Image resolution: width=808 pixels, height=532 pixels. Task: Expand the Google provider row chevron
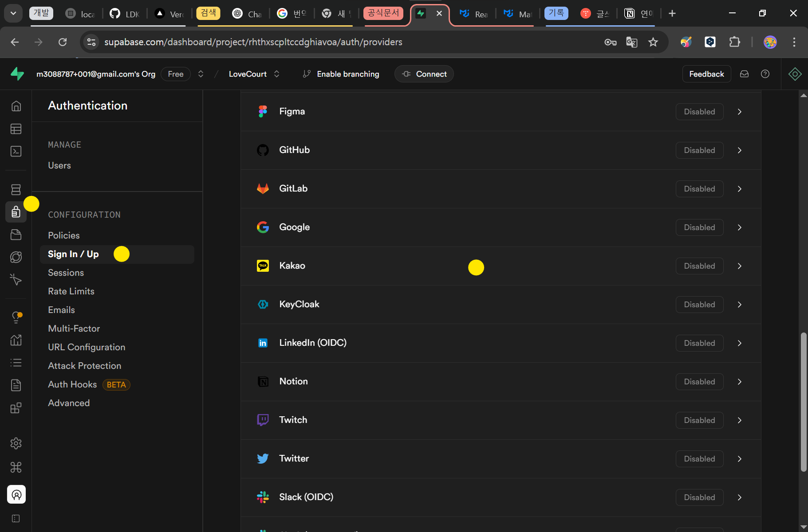pos(740,227)
